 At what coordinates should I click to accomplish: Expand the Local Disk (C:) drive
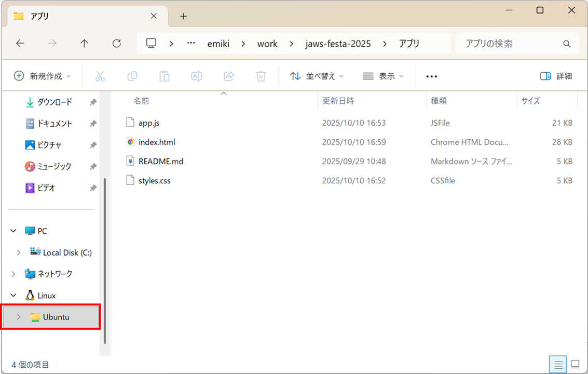click(x=19, y=252)
